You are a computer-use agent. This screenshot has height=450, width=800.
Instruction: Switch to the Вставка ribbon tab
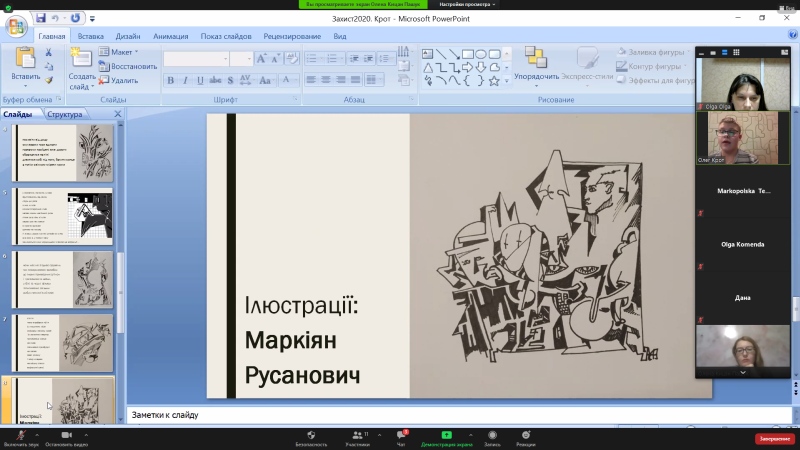(91, 36)
